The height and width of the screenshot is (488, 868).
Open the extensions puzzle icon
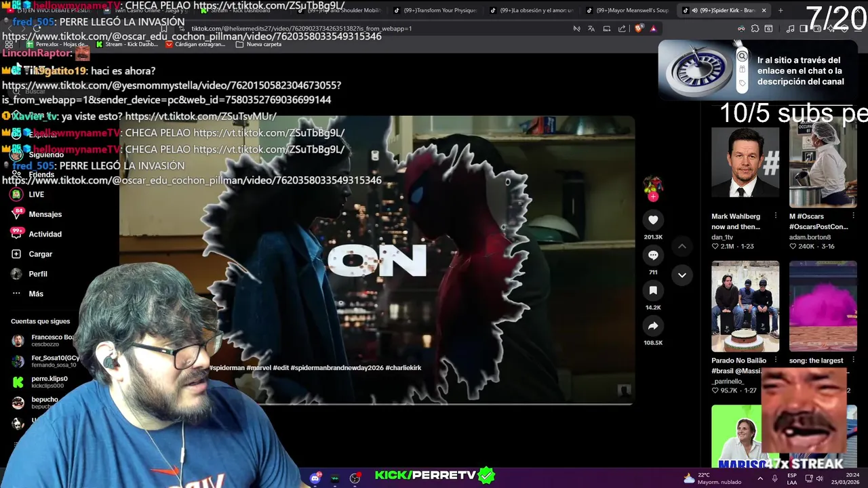(755, 28)
